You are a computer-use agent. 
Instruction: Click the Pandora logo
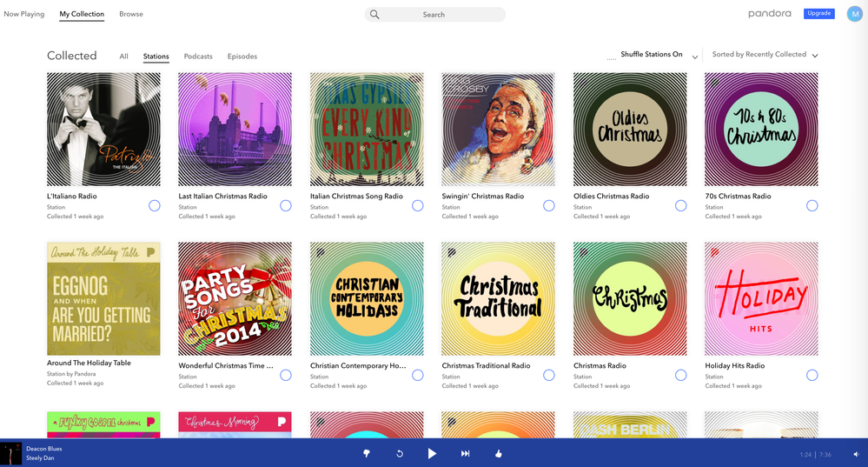click(769, 14)
